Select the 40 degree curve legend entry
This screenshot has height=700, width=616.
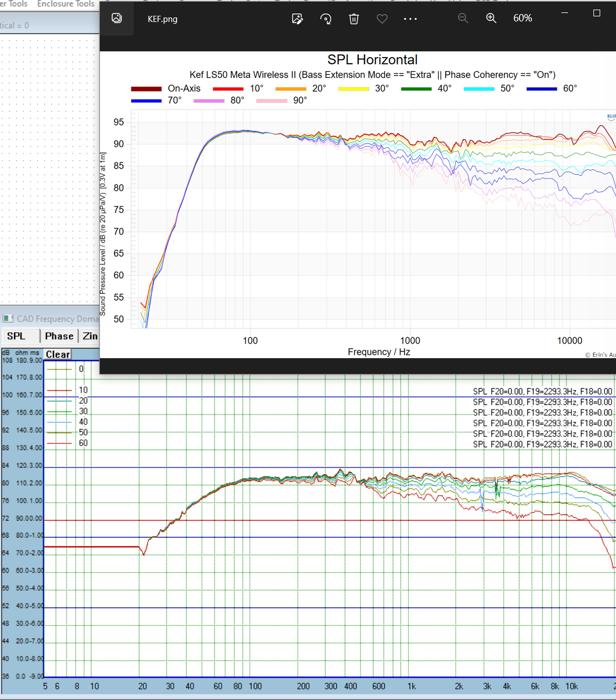coord(67,422)
